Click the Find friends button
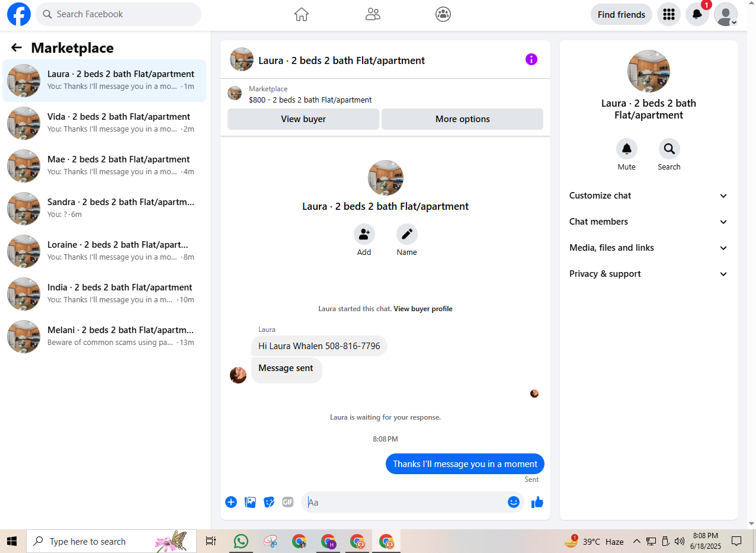The image size is (756, 553). (x=622, y=14)
